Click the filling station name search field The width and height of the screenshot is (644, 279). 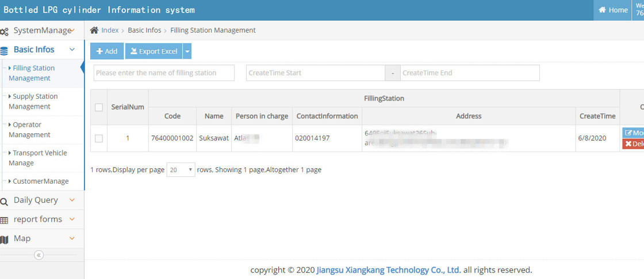[164, 73]
